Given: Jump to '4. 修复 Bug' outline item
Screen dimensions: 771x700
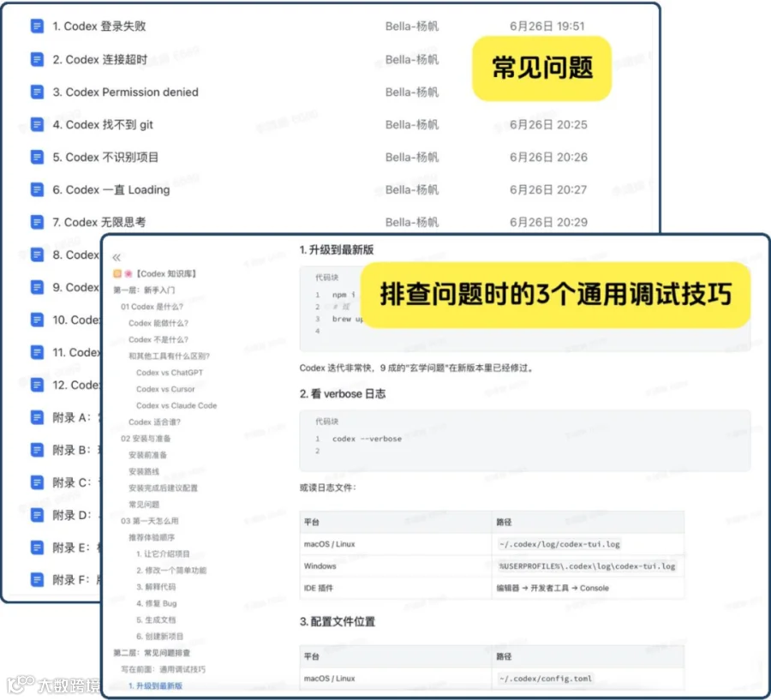Looking at the screenshot, I should 157,603.
